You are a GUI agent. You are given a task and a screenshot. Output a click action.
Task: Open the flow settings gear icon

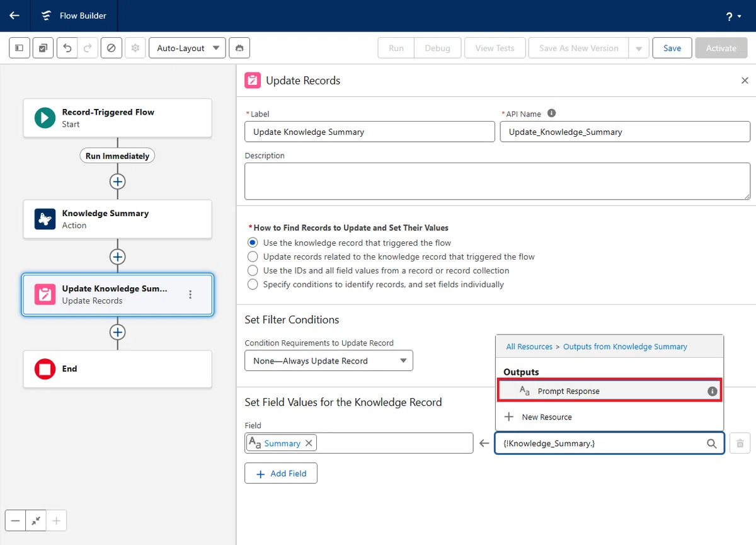point(135,48)
